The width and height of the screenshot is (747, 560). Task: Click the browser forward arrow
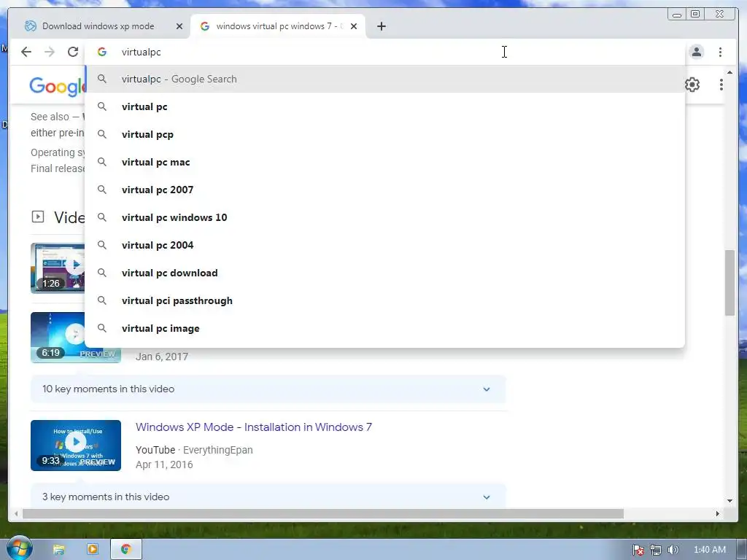pyautogui.click(x=50, y=52)
